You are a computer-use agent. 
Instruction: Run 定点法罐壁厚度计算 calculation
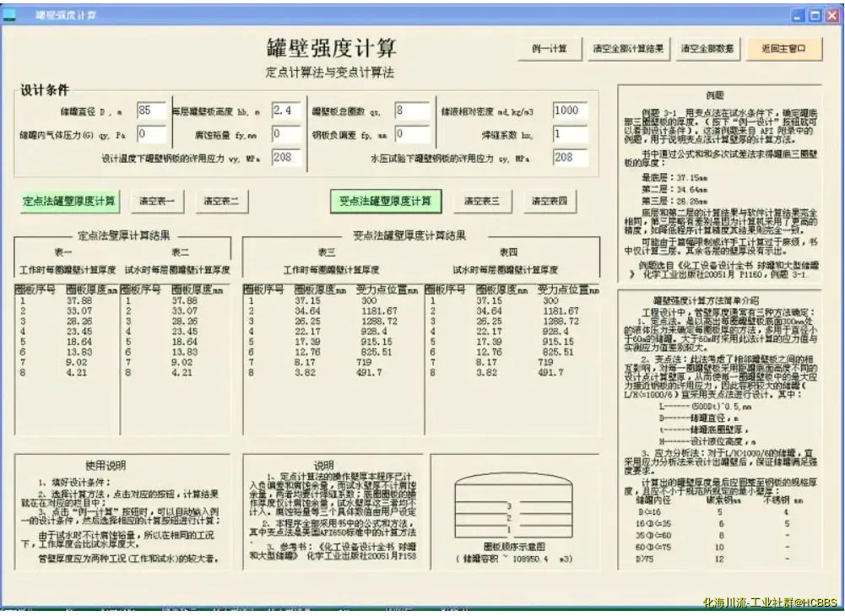point(69,202)
